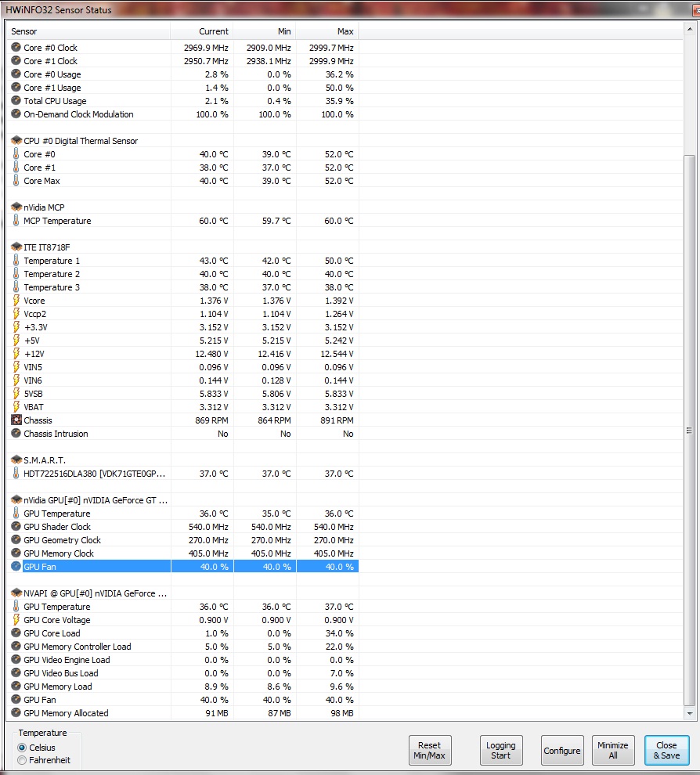Select the GPU Memory Controller Load row
This screenshot has width=700, height=775.
[183, 647]
